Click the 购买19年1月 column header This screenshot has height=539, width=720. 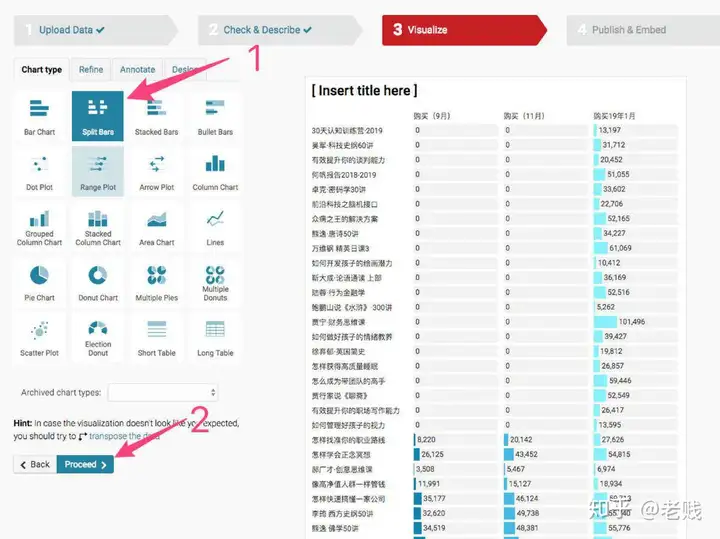614,116
